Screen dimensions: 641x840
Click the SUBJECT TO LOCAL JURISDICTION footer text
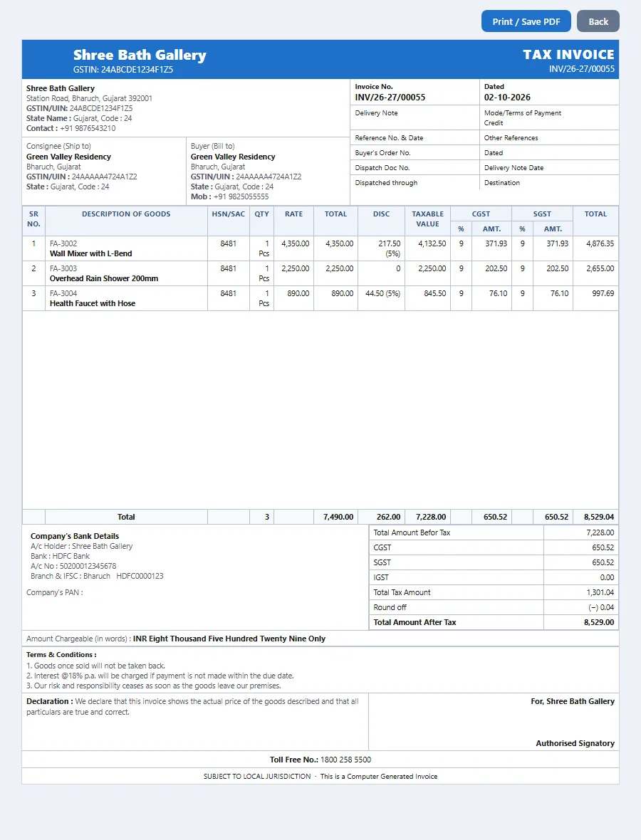pos(257,776)
